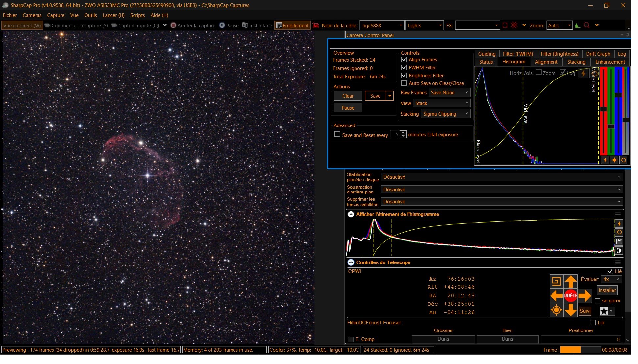Click the Installer button
This screenshot has width=638, height=364.
click(607, 290)
